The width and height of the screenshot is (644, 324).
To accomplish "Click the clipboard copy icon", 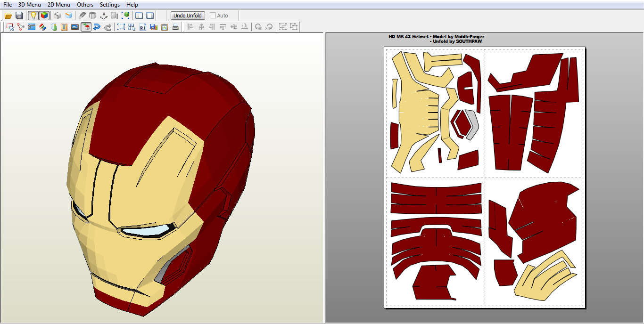I will tap(165, 27).
